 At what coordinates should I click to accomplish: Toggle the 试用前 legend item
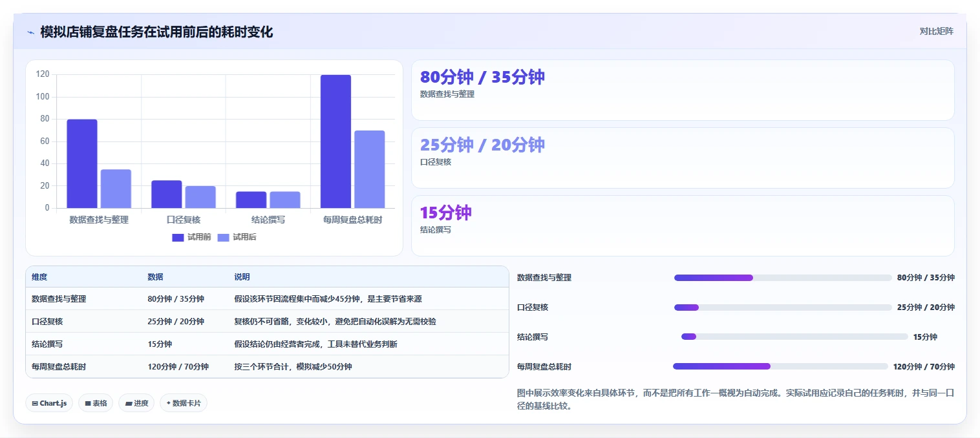point(191,237)
